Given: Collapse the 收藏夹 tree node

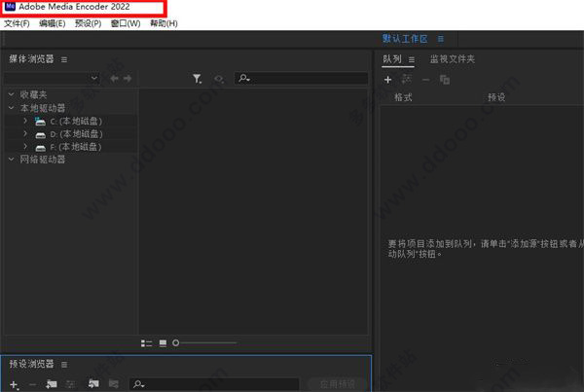Looking at the screenshot, I should pos(11,94).
